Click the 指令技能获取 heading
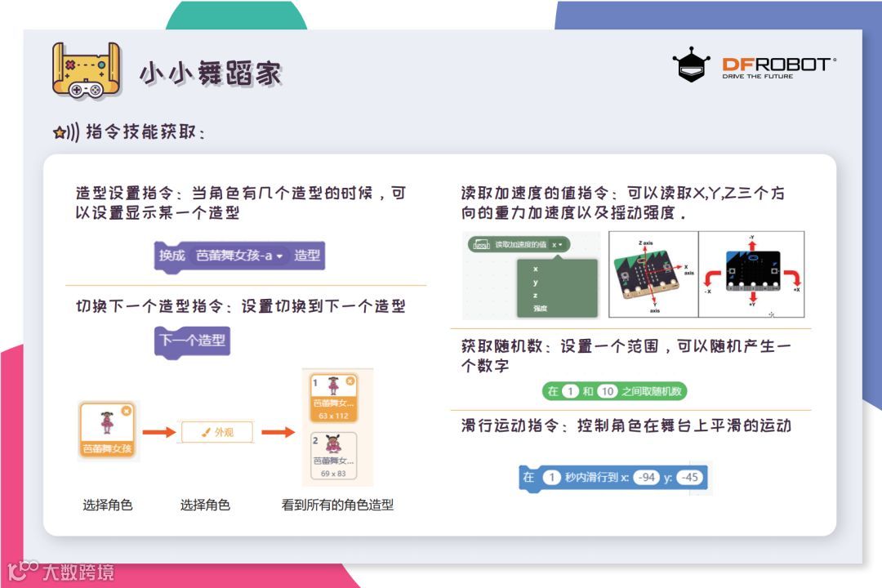The width and height of the screenshot is (882, 588). pos(145,132)
